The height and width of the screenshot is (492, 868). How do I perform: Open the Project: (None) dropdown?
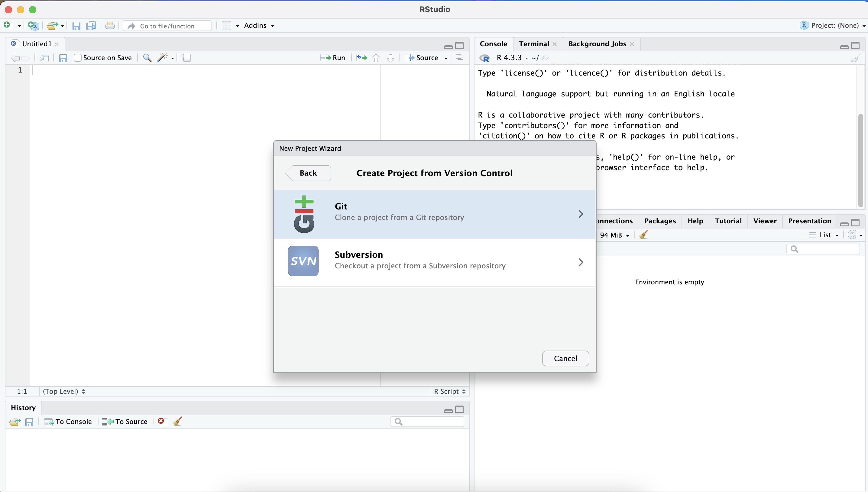point(833,26)
